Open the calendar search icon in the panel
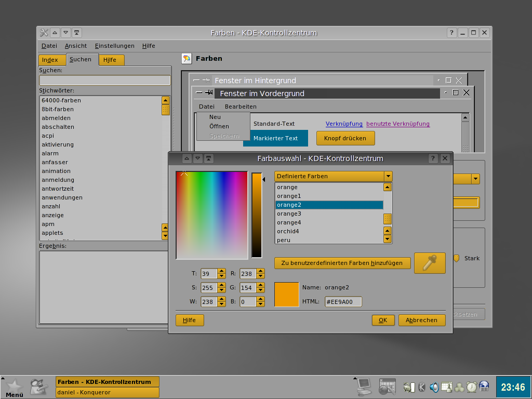 point(387,387)
